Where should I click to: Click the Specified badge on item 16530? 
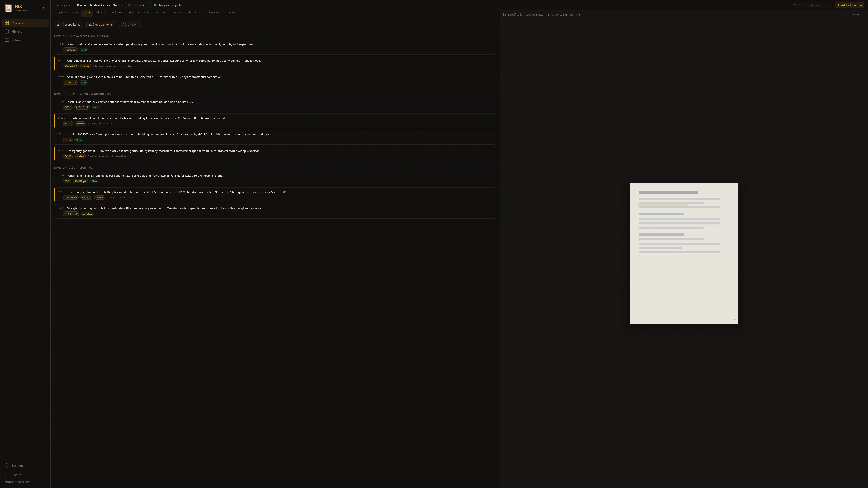(87, 214)
